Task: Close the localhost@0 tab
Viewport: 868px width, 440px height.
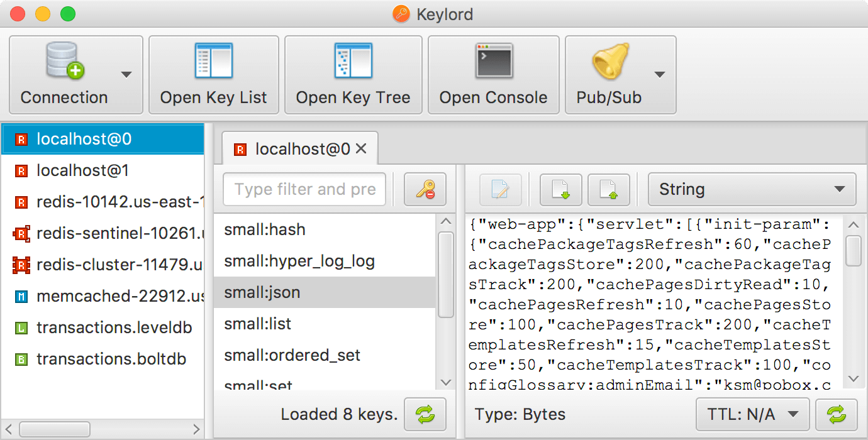Action: click(361, 149)
